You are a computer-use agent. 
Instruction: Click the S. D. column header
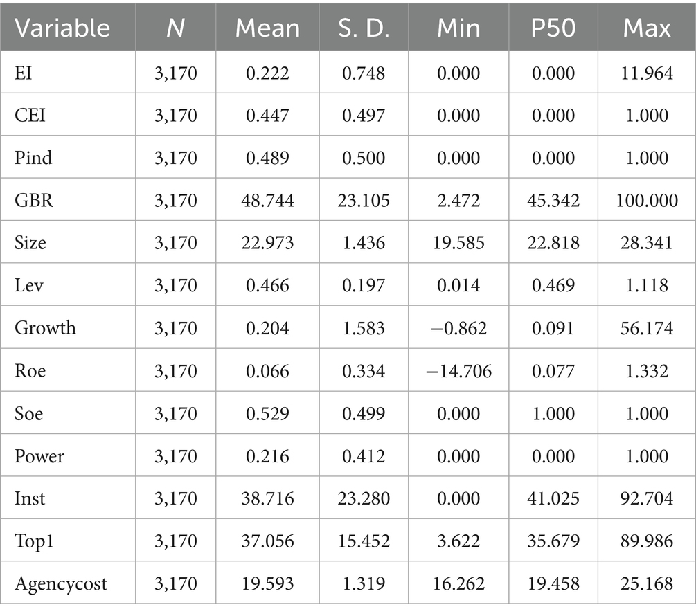point(364,28)
